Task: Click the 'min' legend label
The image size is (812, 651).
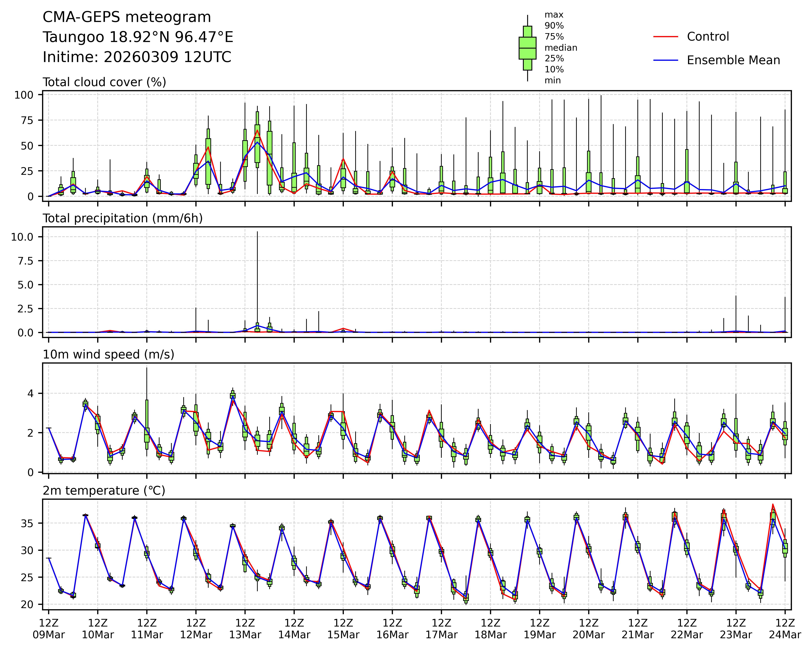Action: [553, 81]
